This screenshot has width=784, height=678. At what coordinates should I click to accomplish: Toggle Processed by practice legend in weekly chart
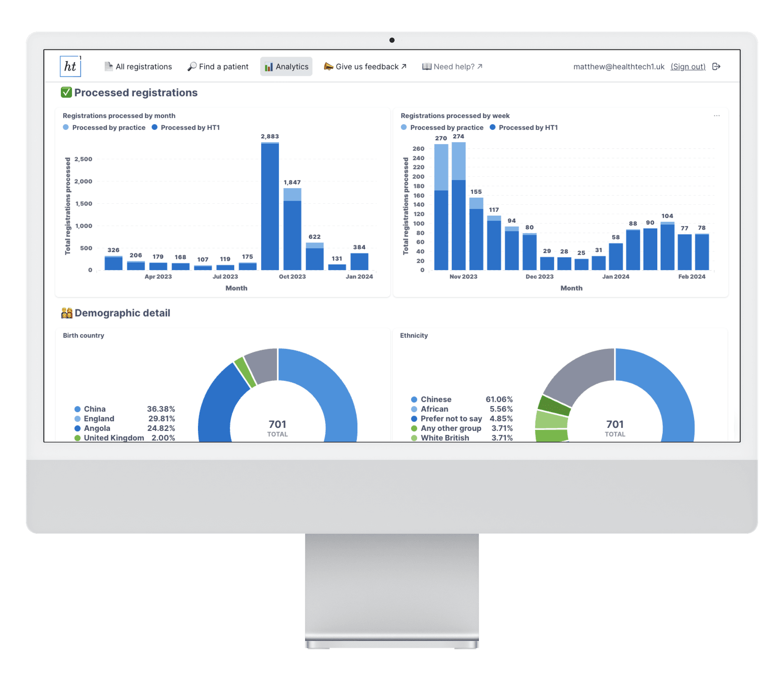point(442,128)
